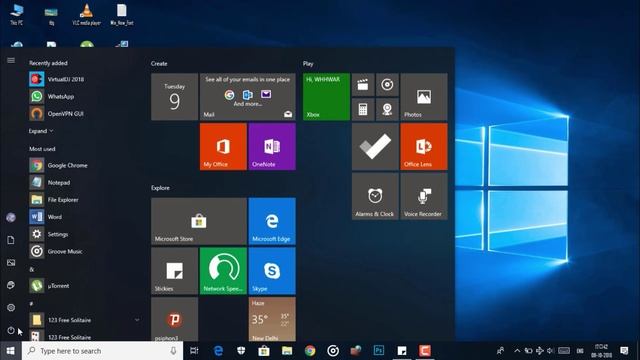
Task: Open the Microsoft Edge tile
Action: tap(272, 221)
